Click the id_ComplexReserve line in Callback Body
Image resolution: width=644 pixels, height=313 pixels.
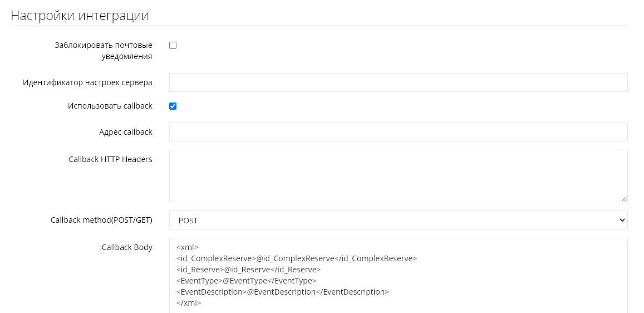296,258
